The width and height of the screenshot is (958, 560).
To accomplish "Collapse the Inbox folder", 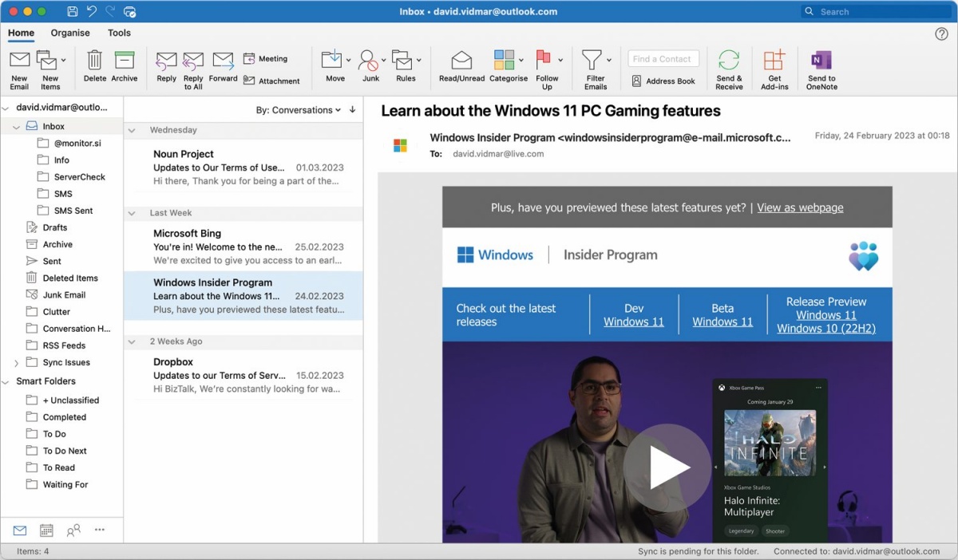I will [16, 127].
